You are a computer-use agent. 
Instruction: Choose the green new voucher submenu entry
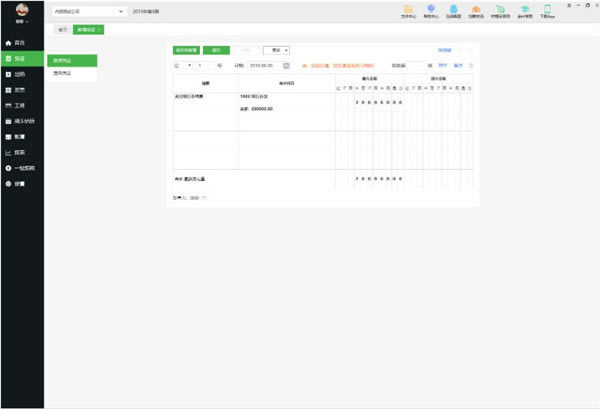point(72,60)
